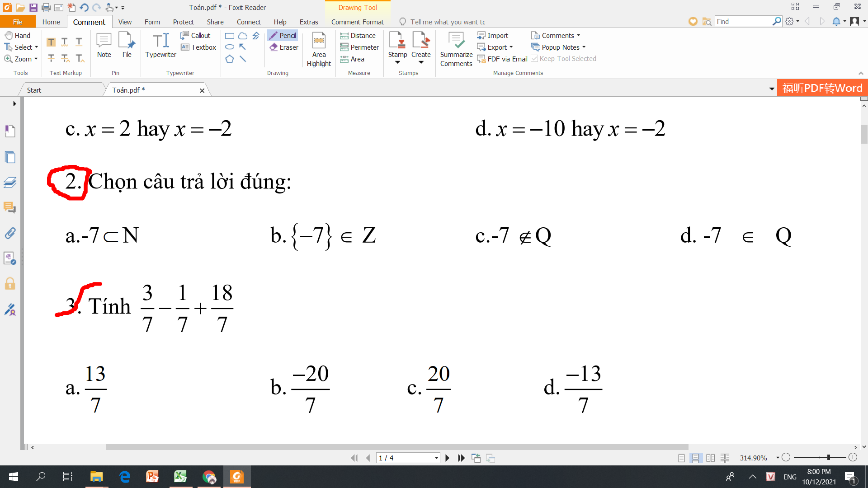Screen dimensions: 868x488
Task: Select the Pencil drawing tool
Action: click(x=283, y=35)
